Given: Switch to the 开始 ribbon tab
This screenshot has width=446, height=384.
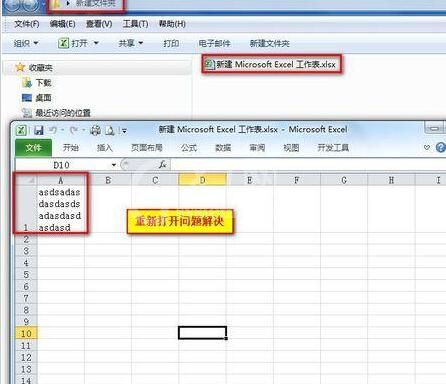Looking at the screenshot, I should 70,148.
